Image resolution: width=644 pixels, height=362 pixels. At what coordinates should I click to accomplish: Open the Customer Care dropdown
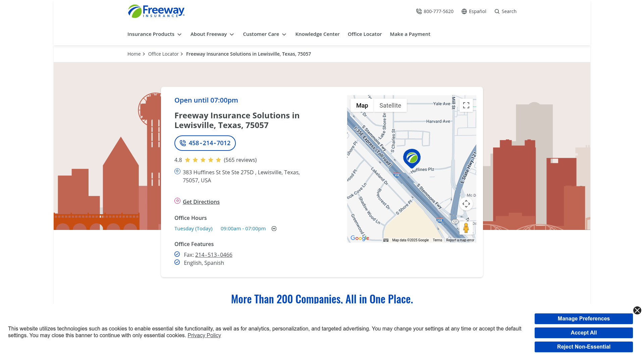[264, 34]
